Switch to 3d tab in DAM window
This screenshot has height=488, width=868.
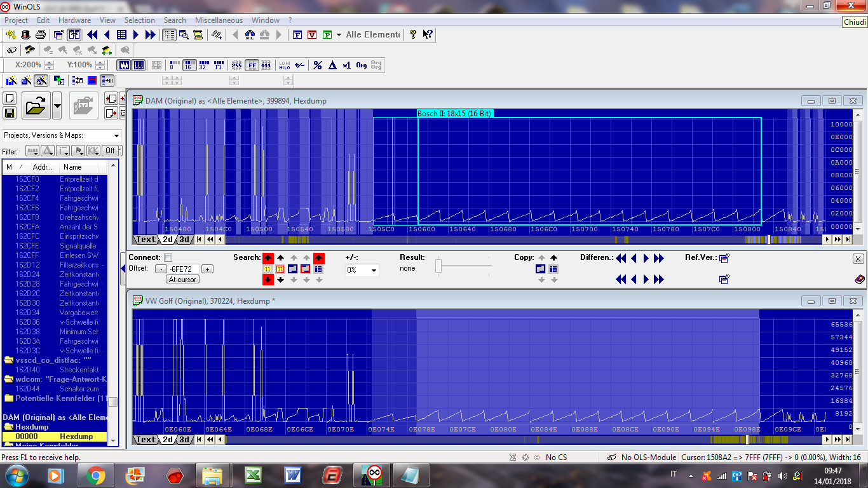pos(184,240)
